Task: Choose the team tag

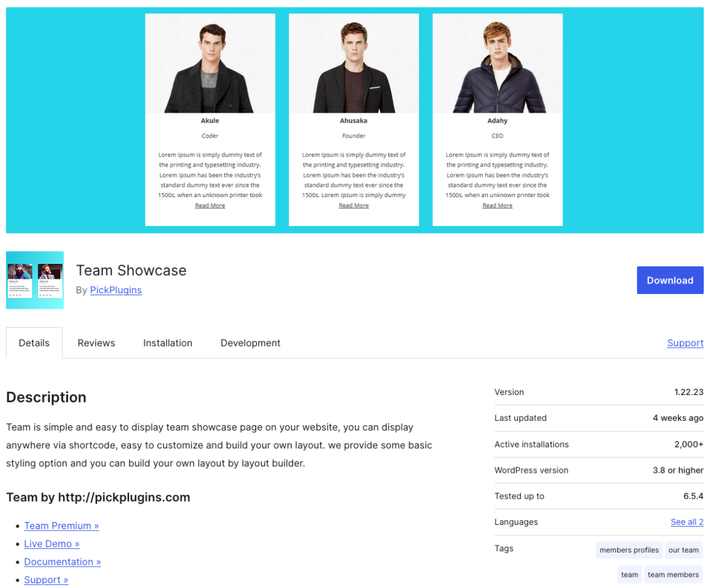Action: click(629, 575)
